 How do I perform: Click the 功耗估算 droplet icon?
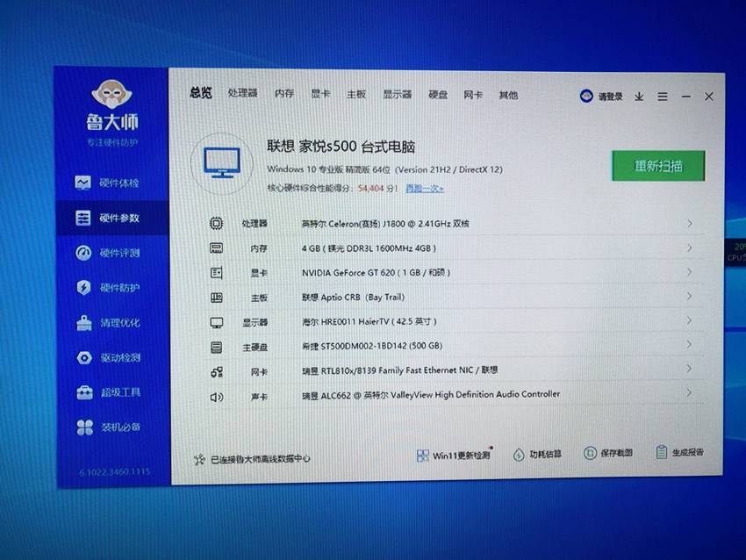pos(519,455)
